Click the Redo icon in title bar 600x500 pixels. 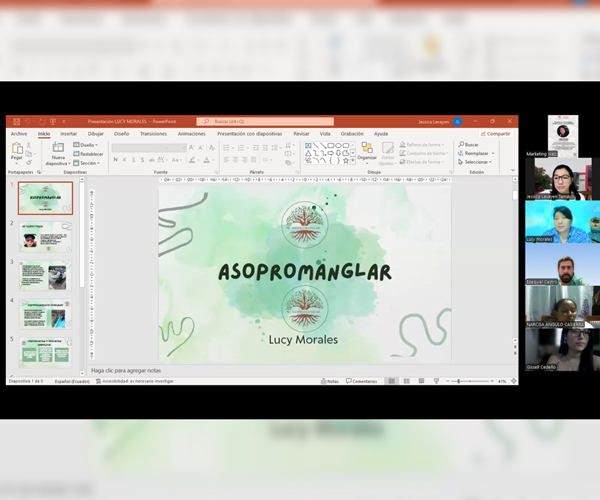coord(42,122)
